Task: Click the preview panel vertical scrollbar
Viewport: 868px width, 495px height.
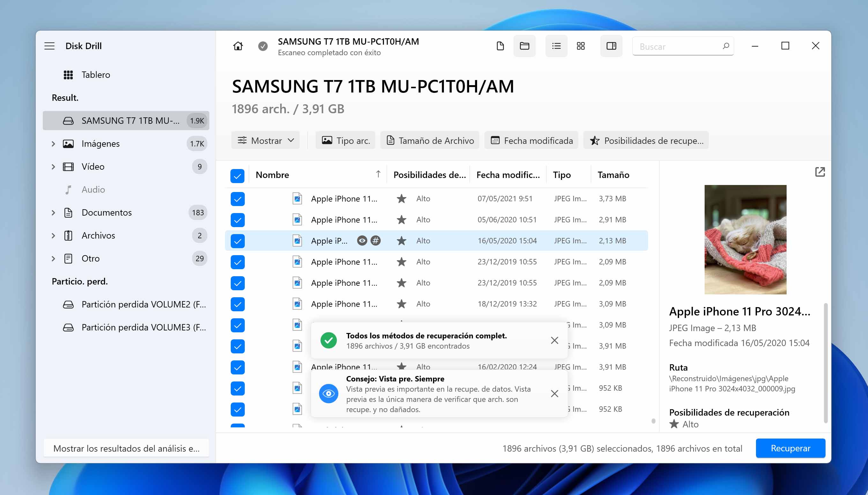Action: point(826,363)
